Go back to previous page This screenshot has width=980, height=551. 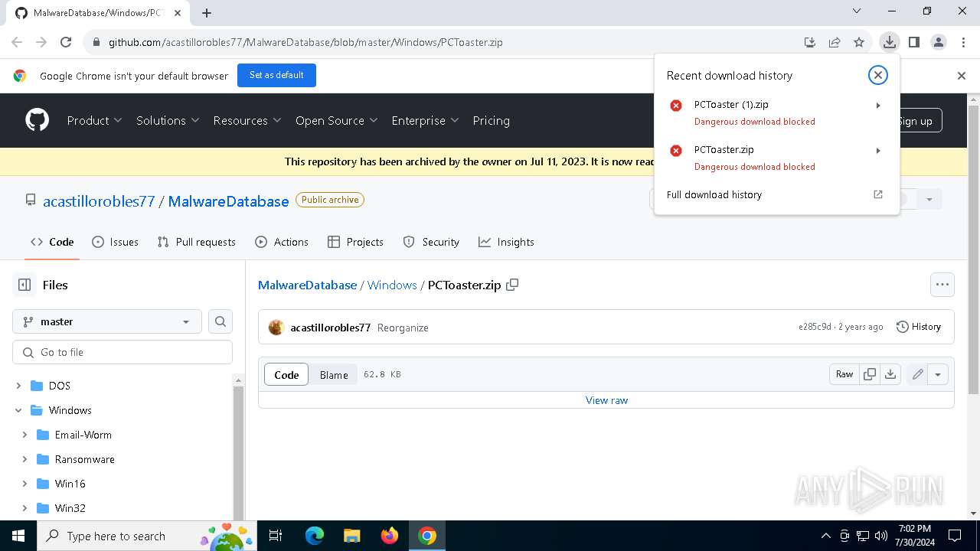tap(17, 42)
